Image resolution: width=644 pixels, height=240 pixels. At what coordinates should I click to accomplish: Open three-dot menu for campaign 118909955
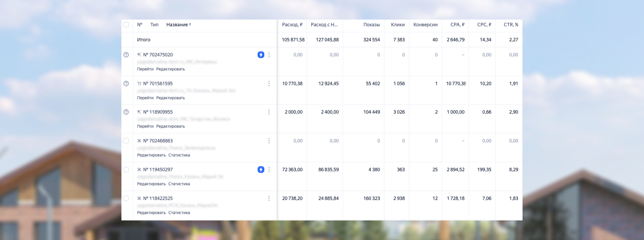point(269,112)
